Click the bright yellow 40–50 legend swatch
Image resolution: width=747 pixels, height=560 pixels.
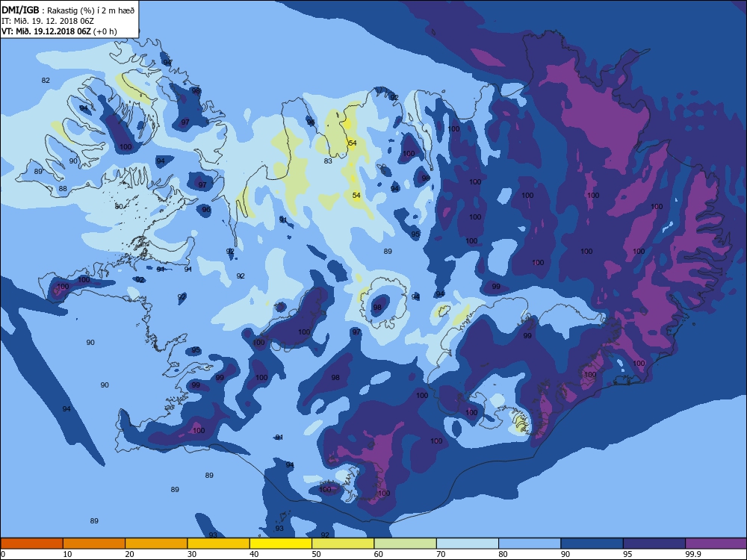[281, 544]
